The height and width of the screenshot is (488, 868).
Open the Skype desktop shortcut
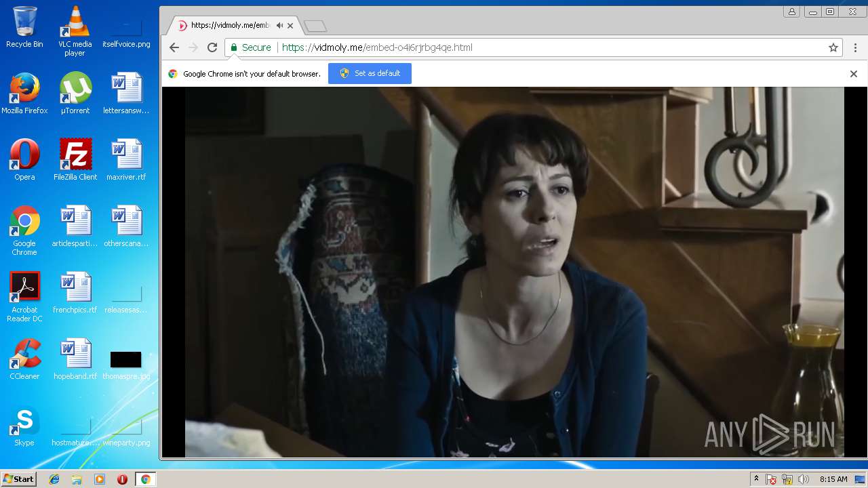coord(24,426)
